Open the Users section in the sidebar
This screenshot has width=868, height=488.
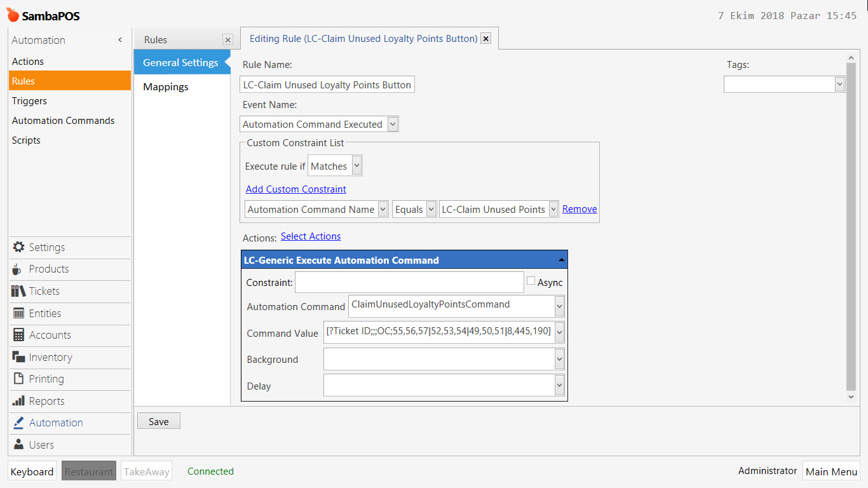69,445
